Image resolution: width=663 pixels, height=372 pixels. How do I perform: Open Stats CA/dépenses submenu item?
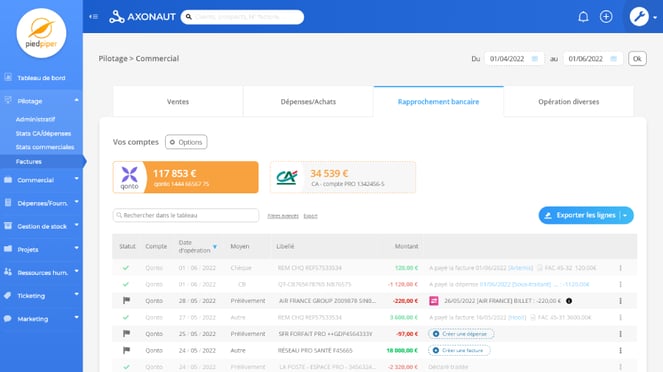[43, 133]
